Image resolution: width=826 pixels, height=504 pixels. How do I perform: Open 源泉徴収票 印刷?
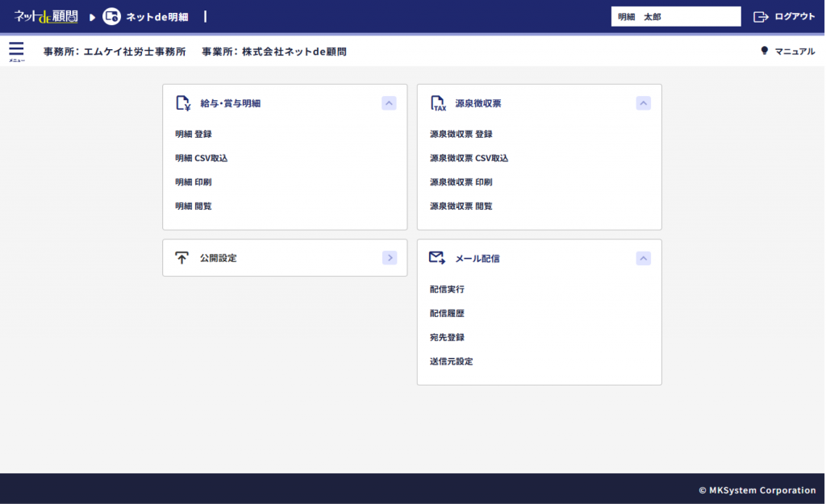(x=461, y=182)
